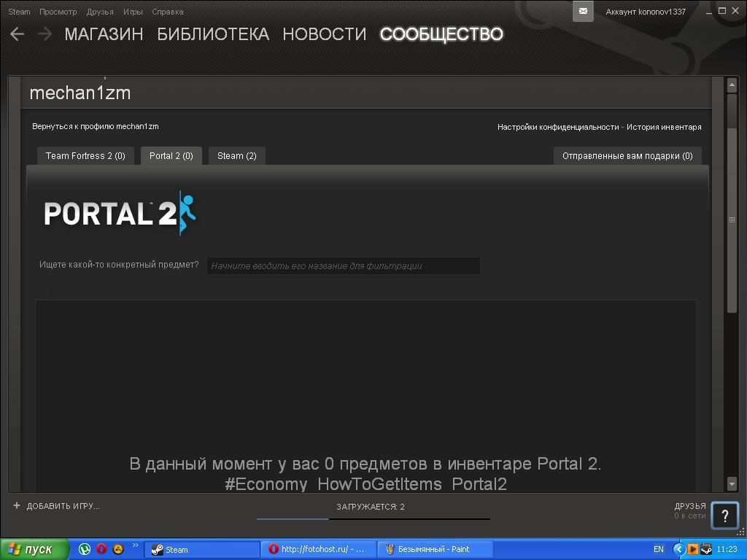Viewport: 747px width, 560px height.
Task: Click the question mark help button
Action: 724,516
